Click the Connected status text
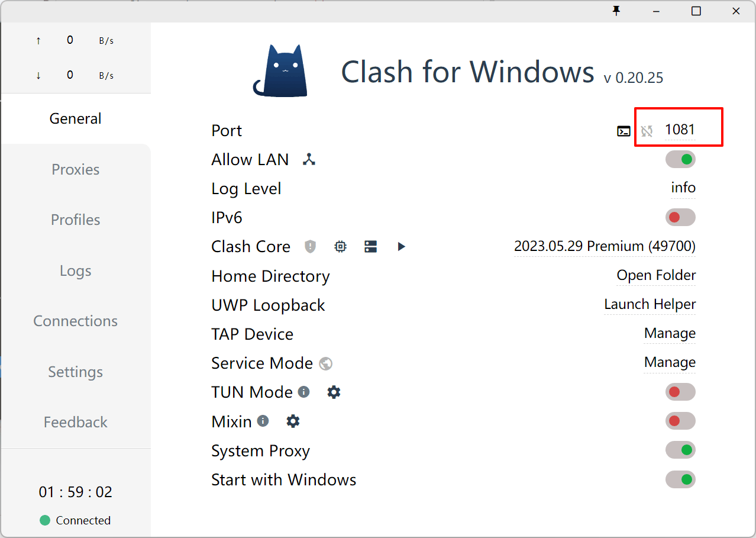The height and width of the screenshot is (538, 756). coord(83,520)
